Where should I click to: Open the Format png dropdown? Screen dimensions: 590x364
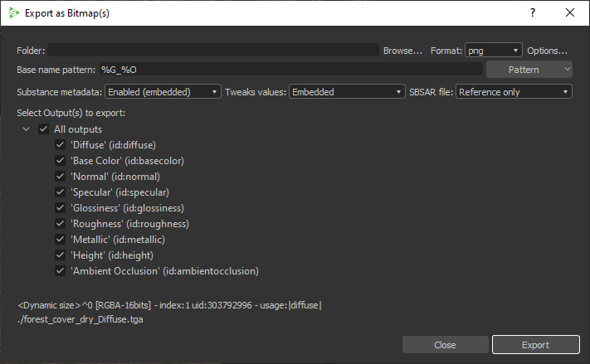[x=493, y=50]
